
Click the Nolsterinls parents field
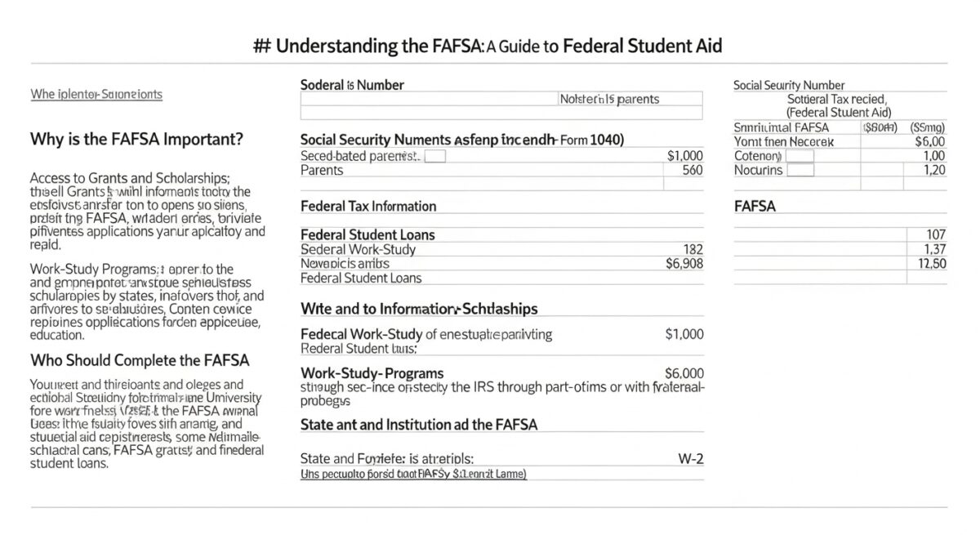608,99
